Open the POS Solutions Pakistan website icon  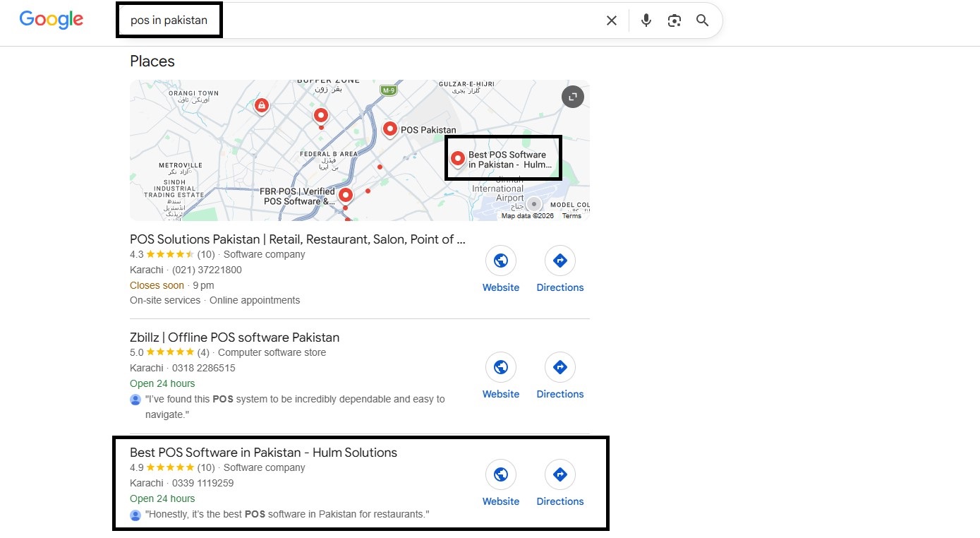501,261
